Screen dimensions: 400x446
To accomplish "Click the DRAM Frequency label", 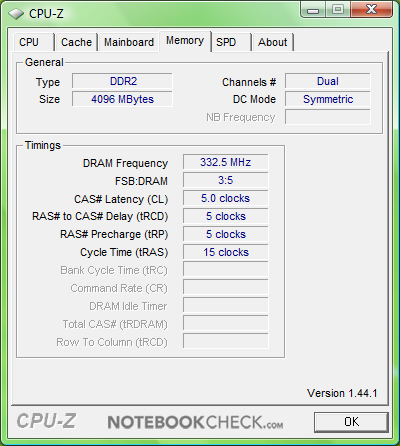I will (x=125, y=163).
